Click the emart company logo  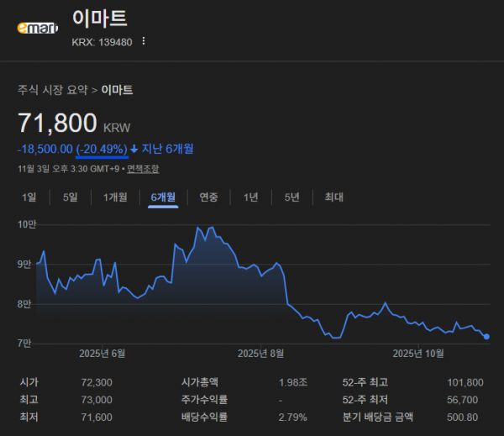pos(37,28)
